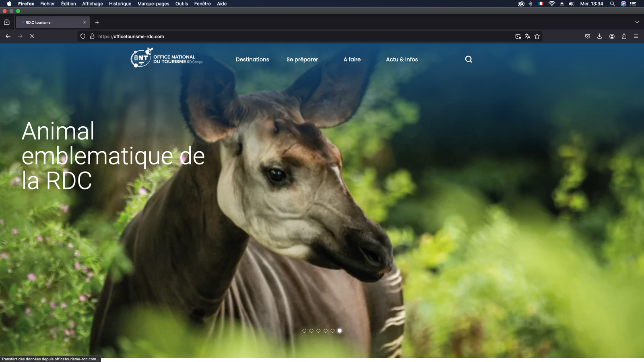
Task: Open the Siri icon in menu bar
Action: pyautogui.click(x=623, y=4)
